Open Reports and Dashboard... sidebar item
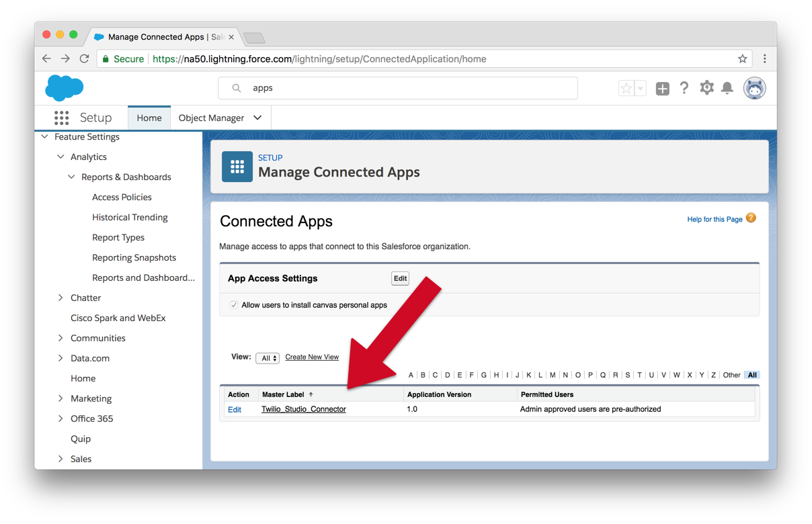Image resolution: width=812 pixels, height=524 pixels. click(x=143, y=277)
